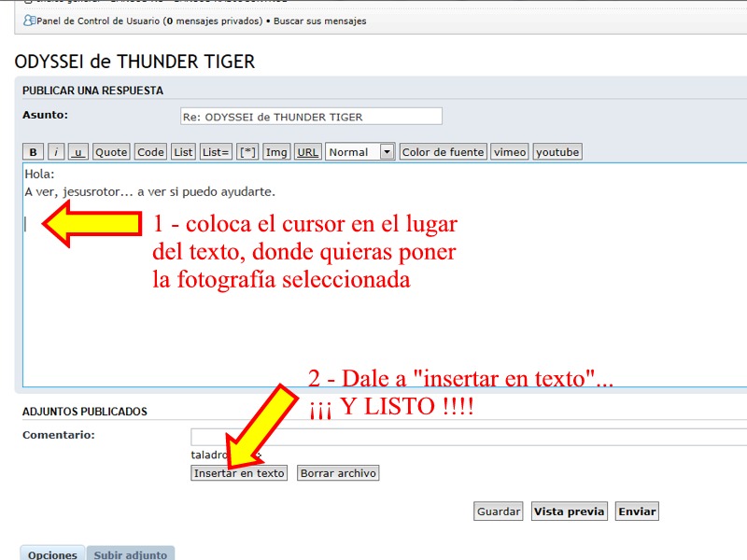Open the Normal font size dropdown

[359, 152]
